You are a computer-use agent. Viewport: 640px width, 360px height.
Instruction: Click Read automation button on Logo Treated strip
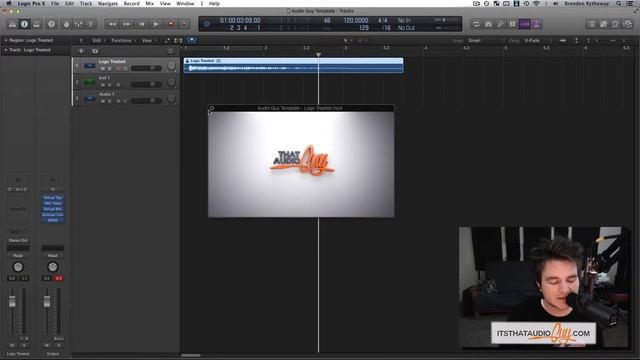click(x=18, y=256)
